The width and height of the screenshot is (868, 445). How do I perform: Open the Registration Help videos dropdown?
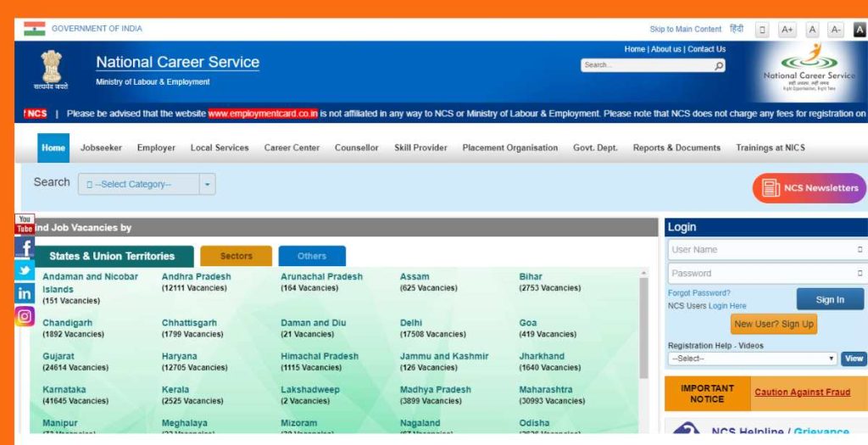(752, 359)
